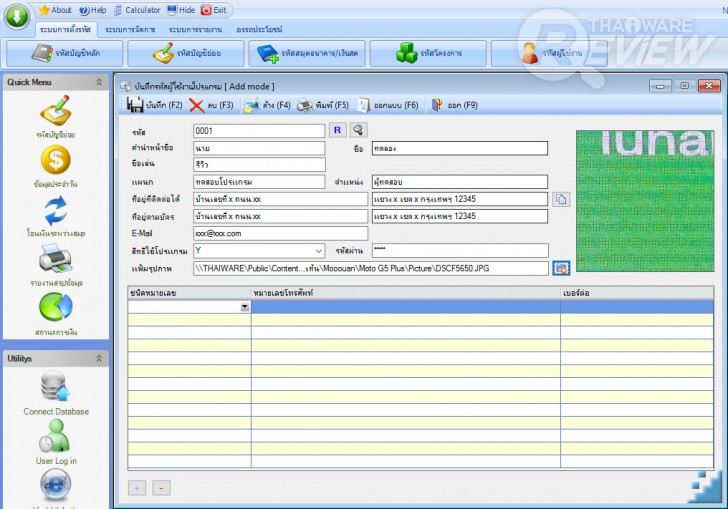Click the copy address icon button
Screen dimensions: 728x509
561,199
